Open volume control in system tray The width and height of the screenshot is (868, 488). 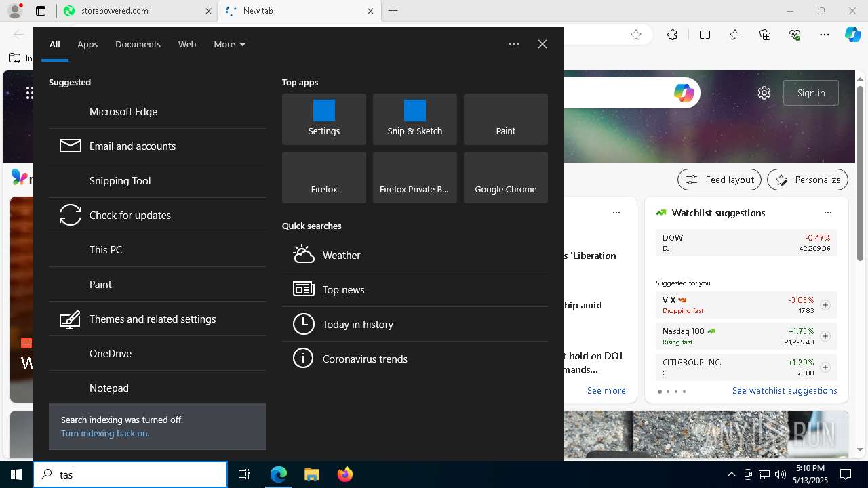780,474
